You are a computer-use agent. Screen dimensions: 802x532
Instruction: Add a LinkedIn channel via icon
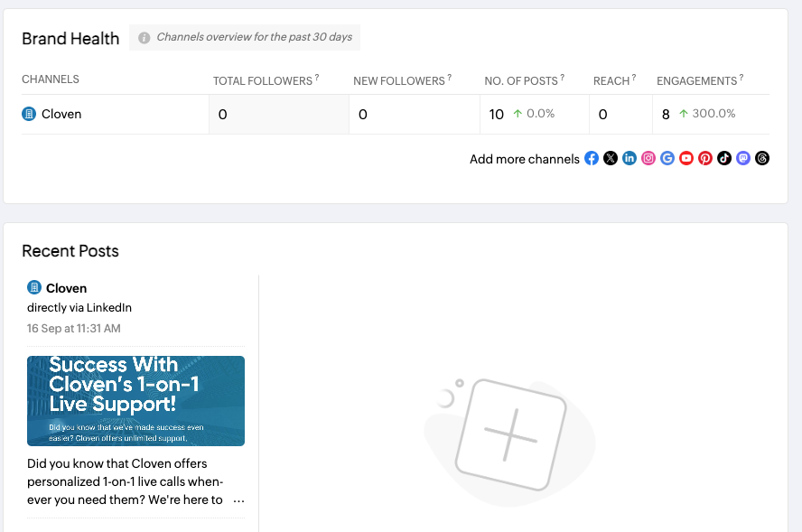[x=629, y=158]
